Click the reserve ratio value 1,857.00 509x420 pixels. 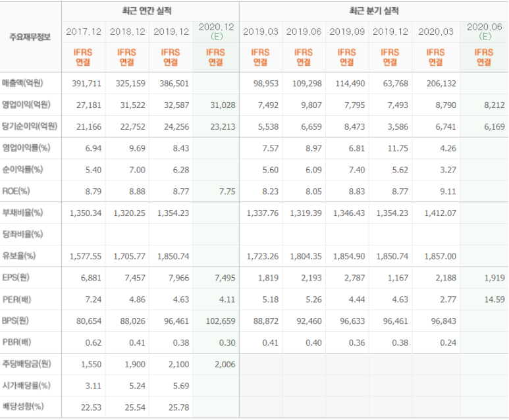[441, 257]
